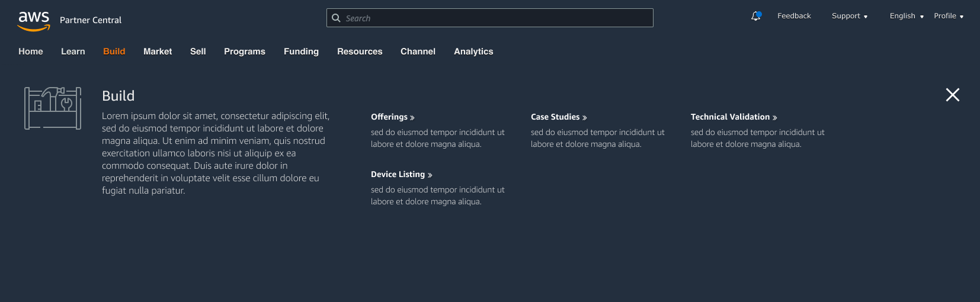Image resolution: width=980 pixels, height=302 pixels.
Task: Click description text under Technical Validation
Action: click(x=758, y=139)
